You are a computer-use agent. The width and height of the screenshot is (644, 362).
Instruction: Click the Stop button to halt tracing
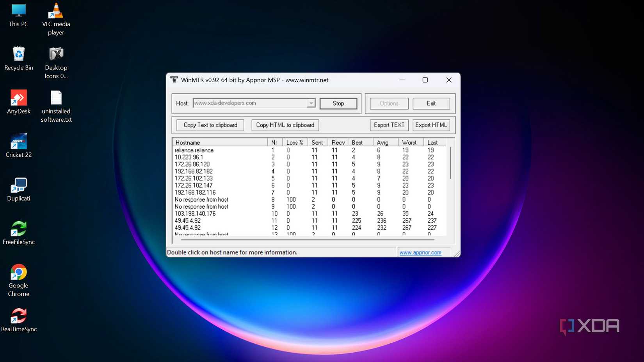338,103
